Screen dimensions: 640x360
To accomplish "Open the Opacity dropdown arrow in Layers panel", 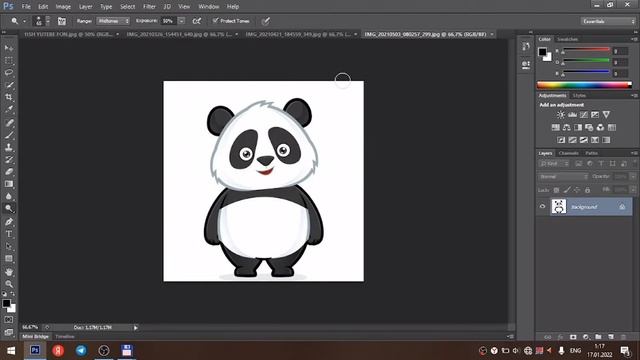I will pos(633,177).
